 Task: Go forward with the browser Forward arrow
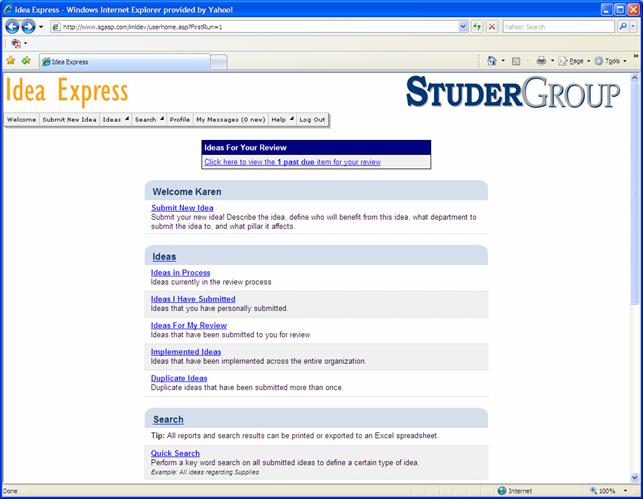pyautogui.click(x=28, y=27)
